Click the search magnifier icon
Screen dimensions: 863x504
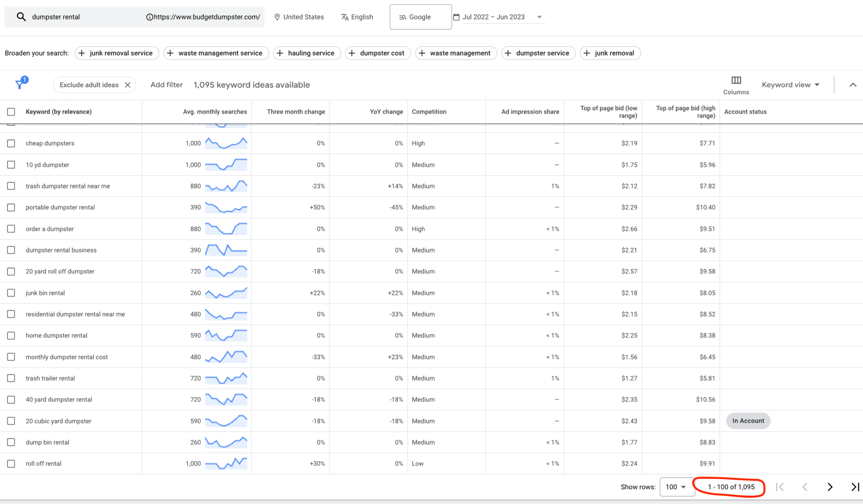(x=21, y=17)
